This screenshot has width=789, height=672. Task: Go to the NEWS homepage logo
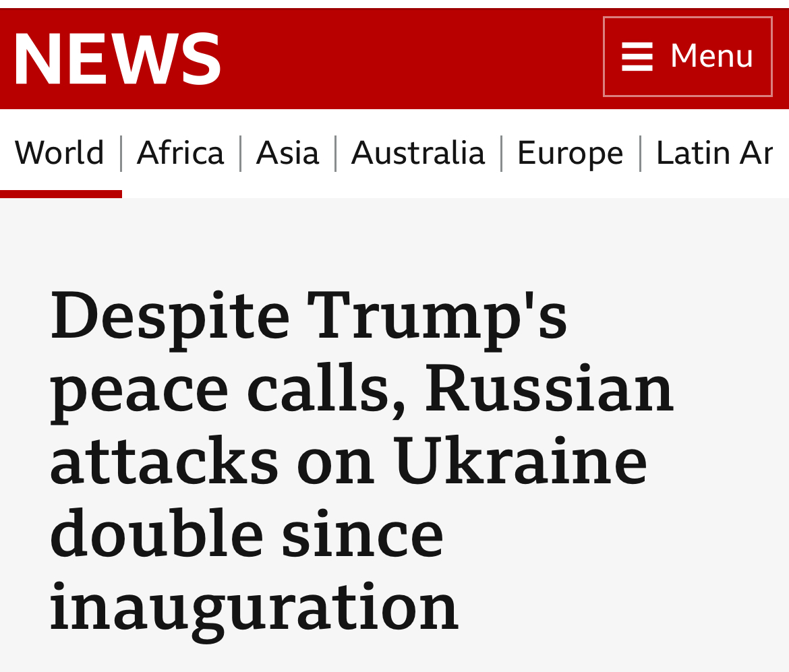[x=117, y=59]
